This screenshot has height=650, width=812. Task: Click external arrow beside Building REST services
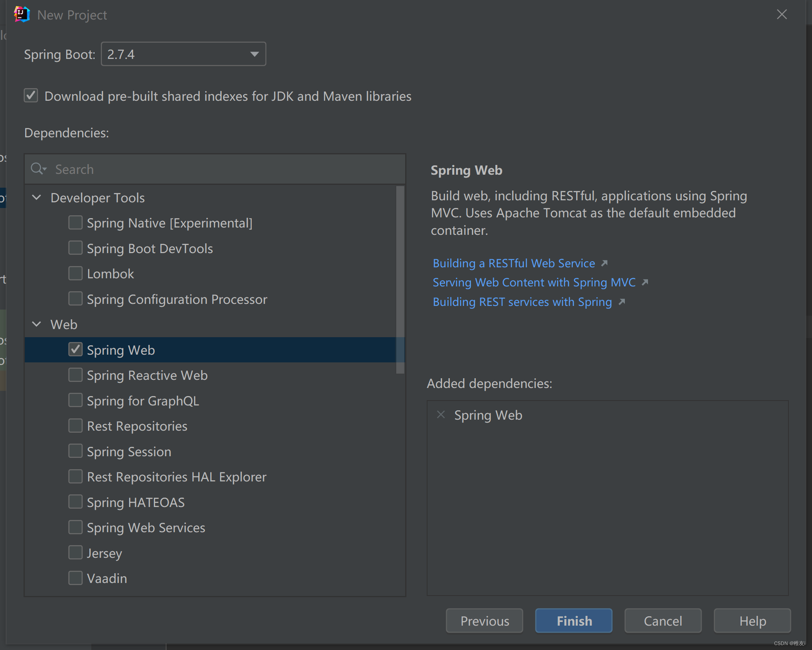[x=622, y=302]
